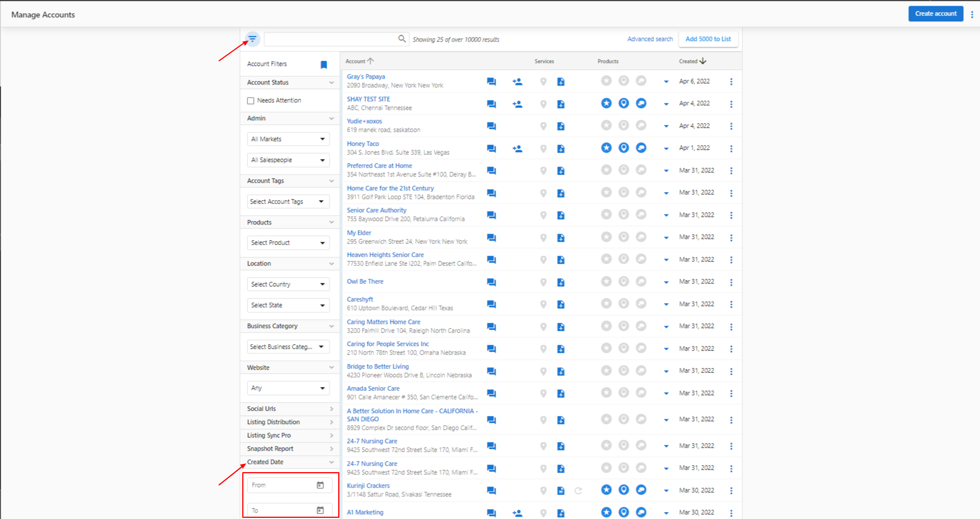The image size is (980, 519).
Task: Open the All Markets dropdown
Action: 288,139
